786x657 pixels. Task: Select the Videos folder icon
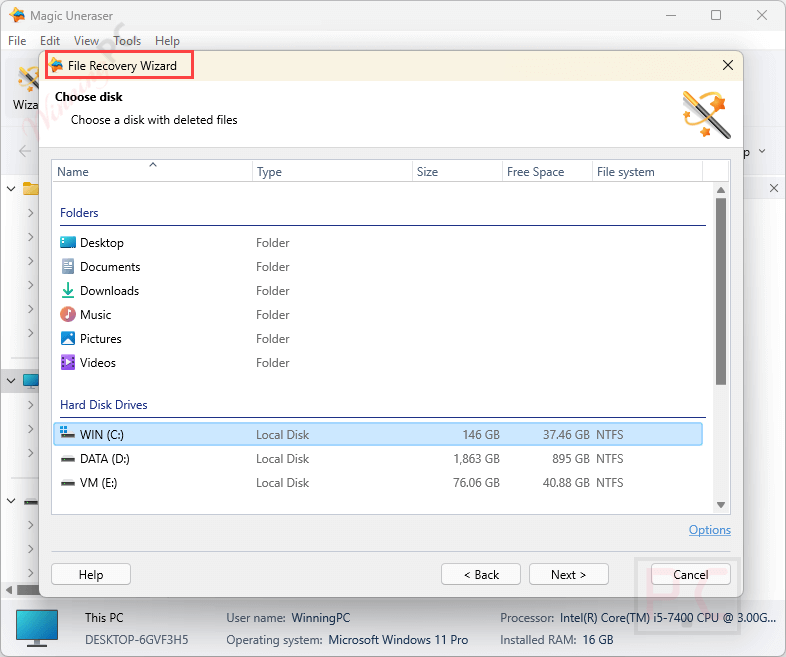pos(68,362)
